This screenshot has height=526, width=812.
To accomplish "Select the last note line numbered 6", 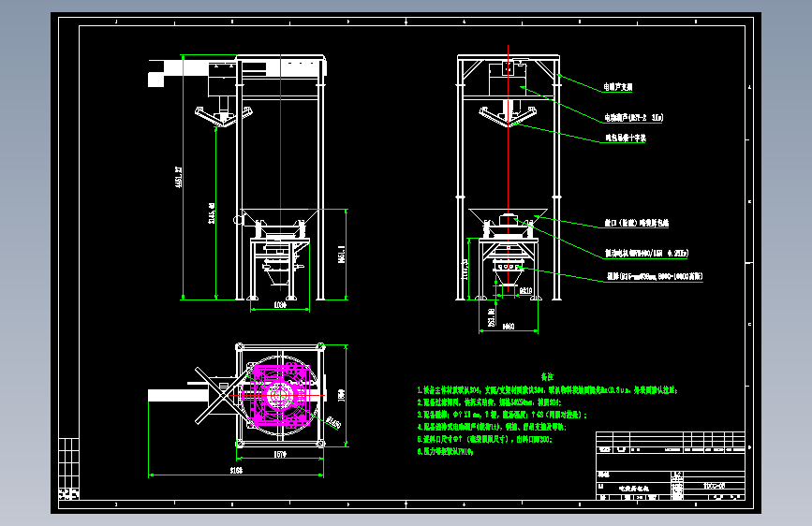I will (x=446, y=451).
